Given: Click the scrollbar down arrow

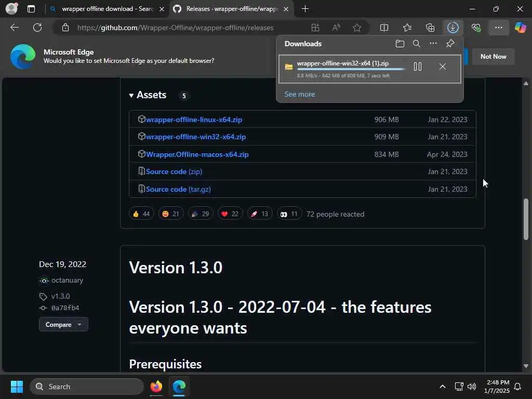Looking at the screenshot, I should click(x=526, y=366).
